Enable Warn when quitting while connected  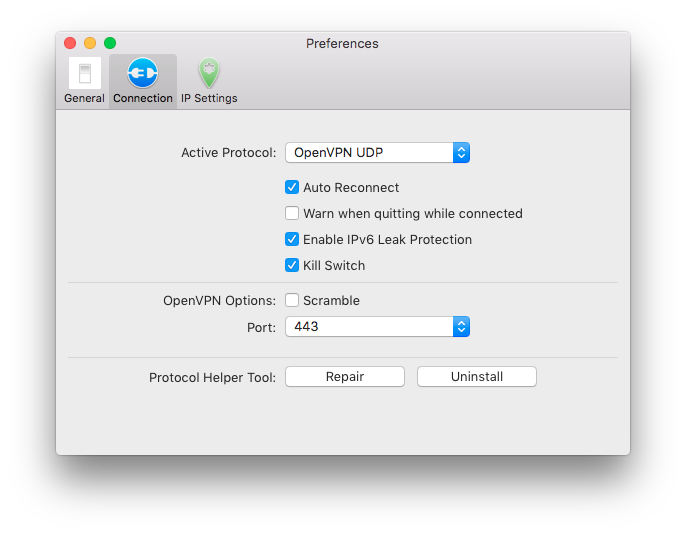point(292,213)
